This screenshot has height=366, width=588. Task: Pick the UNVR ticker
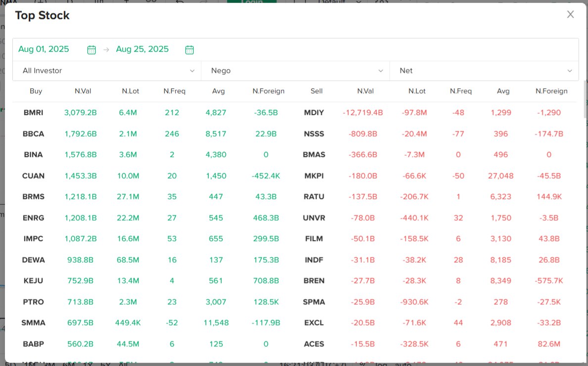[314, 218]
